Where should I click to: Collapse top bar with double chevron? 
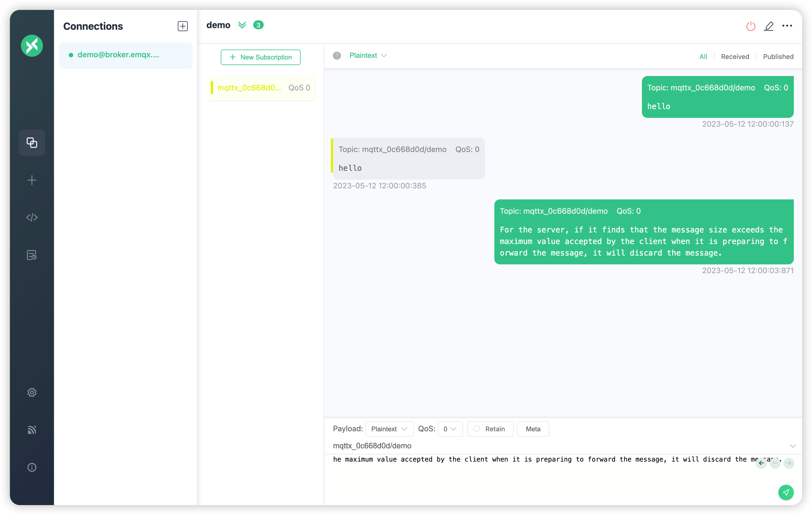pos(242,25)
